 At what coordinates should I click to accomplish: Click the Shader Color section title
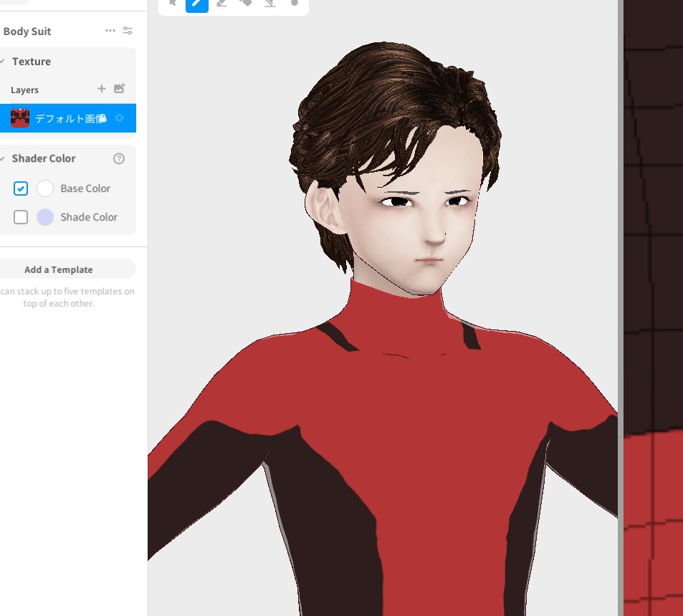(x=44, y=158)
